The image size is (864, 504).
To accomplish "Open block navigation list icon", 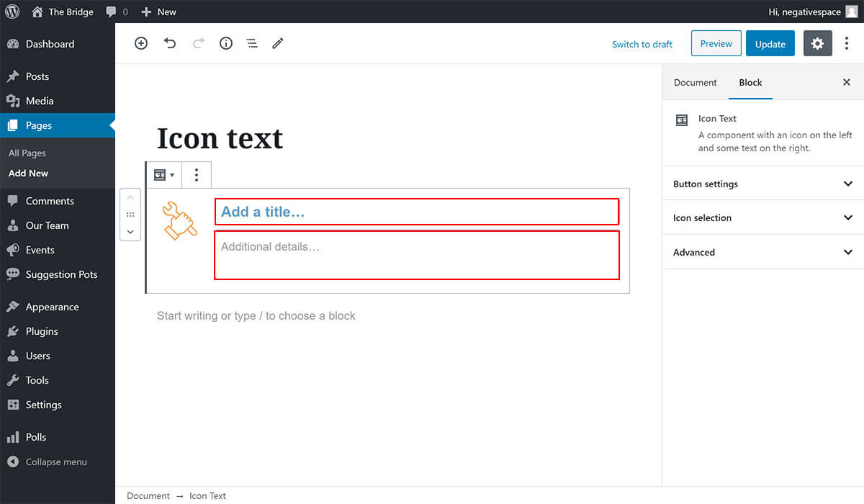I will [x=252, y=43].
